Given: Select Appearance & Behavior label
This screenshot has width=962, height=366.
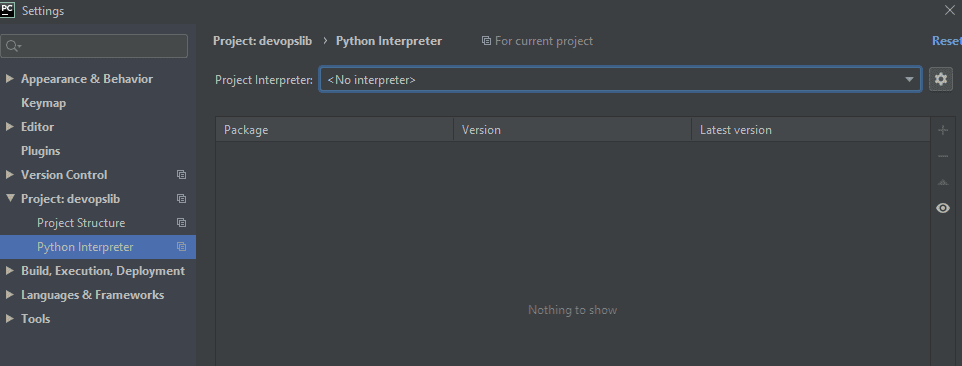Looking at the screenshot, I should coord(87,79).
